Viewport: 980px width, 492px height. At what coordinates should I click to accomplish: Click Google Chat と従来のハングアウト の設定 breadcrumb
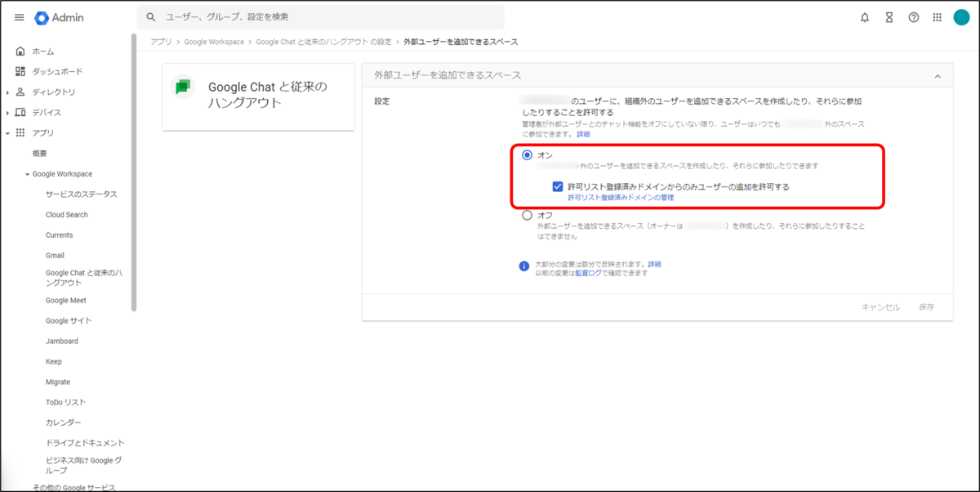pyautogui.click(x=323, y=42)
